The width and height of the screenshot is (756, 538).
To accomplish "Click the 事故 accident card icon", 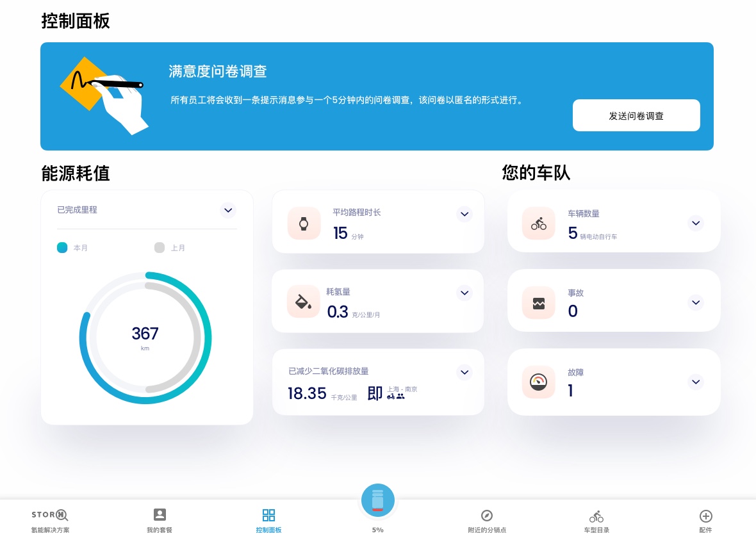I will pos(539,303).
